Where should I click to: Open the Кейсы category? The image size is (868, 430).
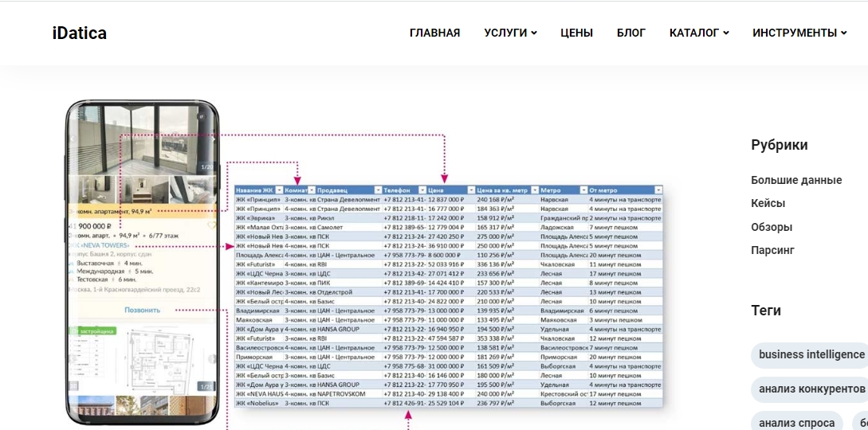pyautogui.click(x=768, y=203)
